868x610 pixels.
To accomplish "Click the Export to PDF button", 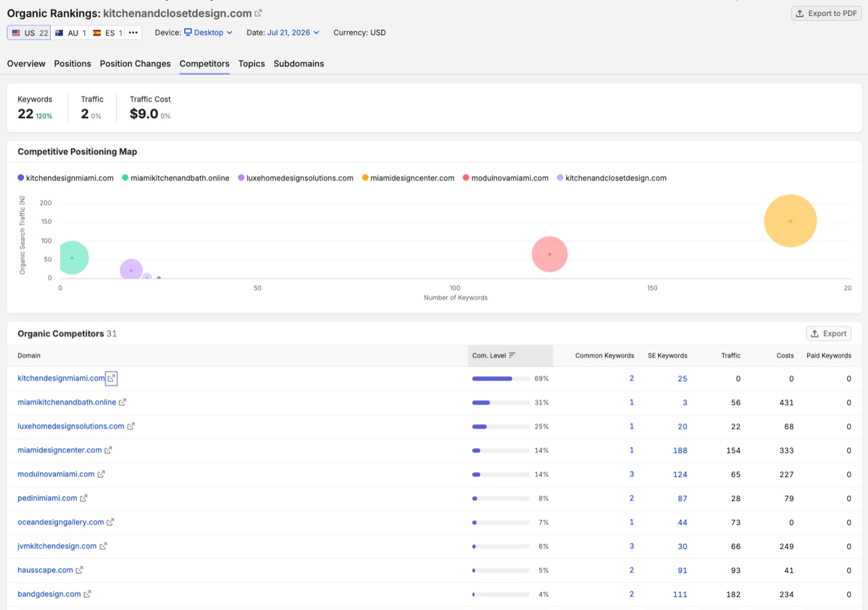I will pyautogui.click(x=827, y=13).
